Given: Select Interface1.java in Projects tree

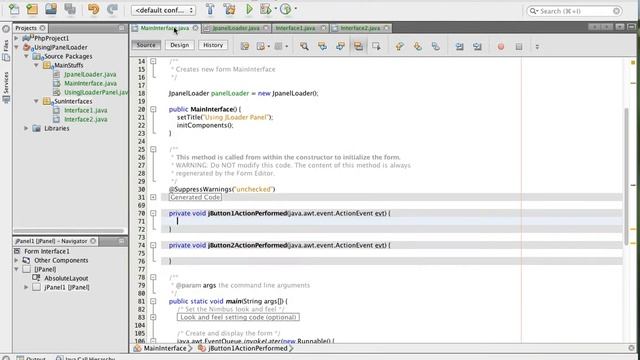Looking at the screenshot, I should (x=86, y=110).
